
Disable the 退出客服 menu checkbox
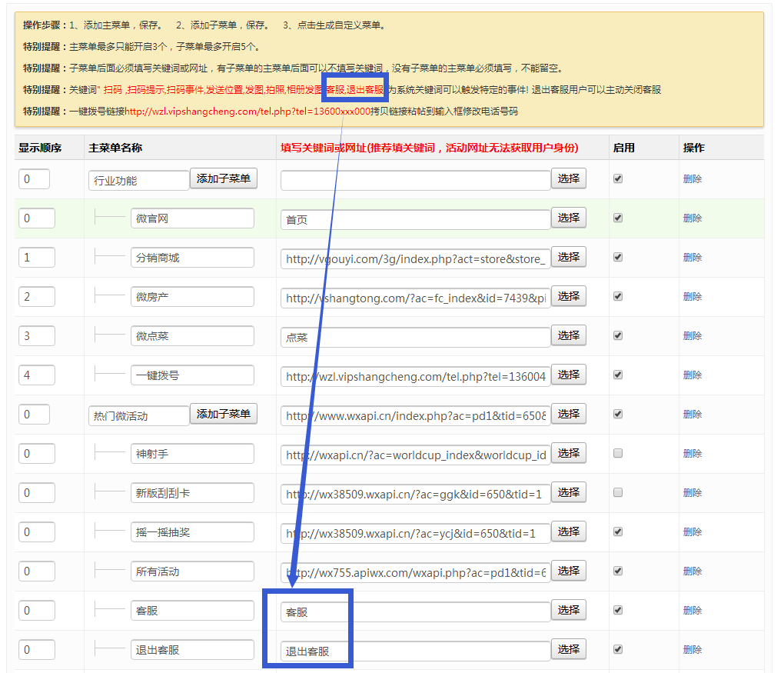pos(618,650)
